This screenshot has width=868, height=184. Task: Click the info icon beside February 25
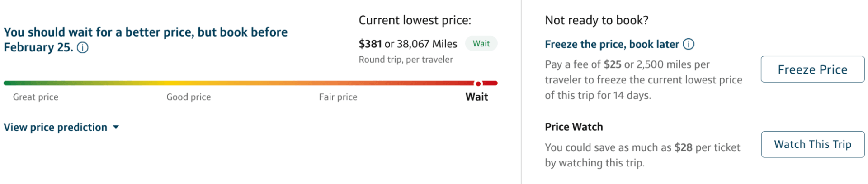[x=83, y=48]
